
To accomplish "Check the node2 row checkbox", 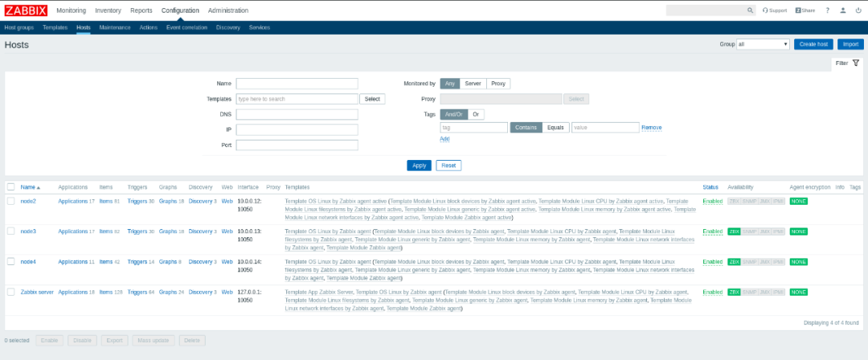I will click(x=11, y=201).
